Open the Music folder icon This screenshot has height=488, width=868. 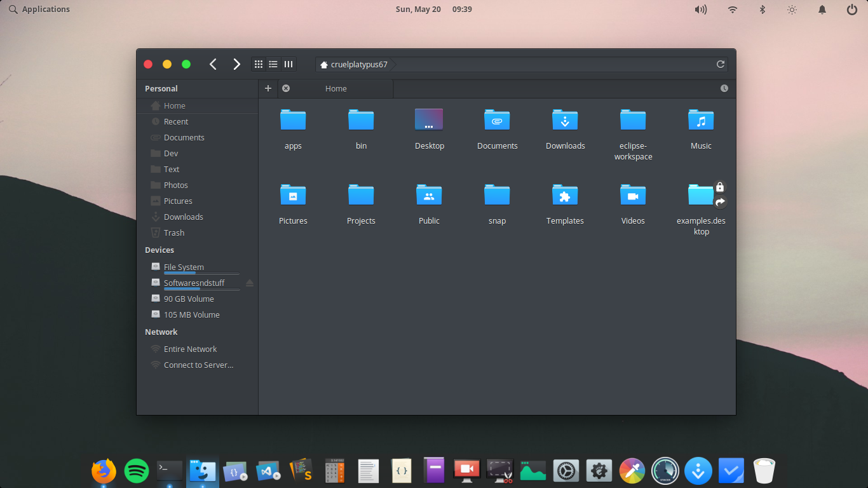pos(701,119)
